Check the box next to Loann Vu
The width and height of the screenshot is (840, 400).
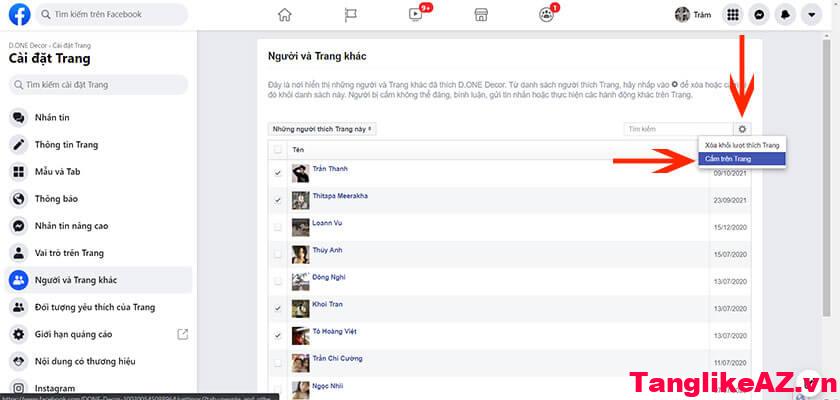[x=277, y=227]
